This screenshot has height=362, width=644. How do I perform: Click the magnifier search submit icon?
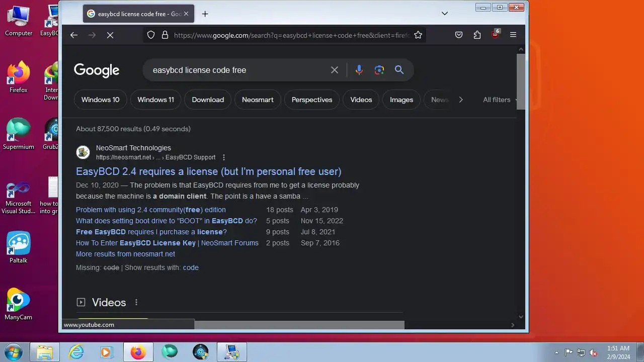click(399, 70)
